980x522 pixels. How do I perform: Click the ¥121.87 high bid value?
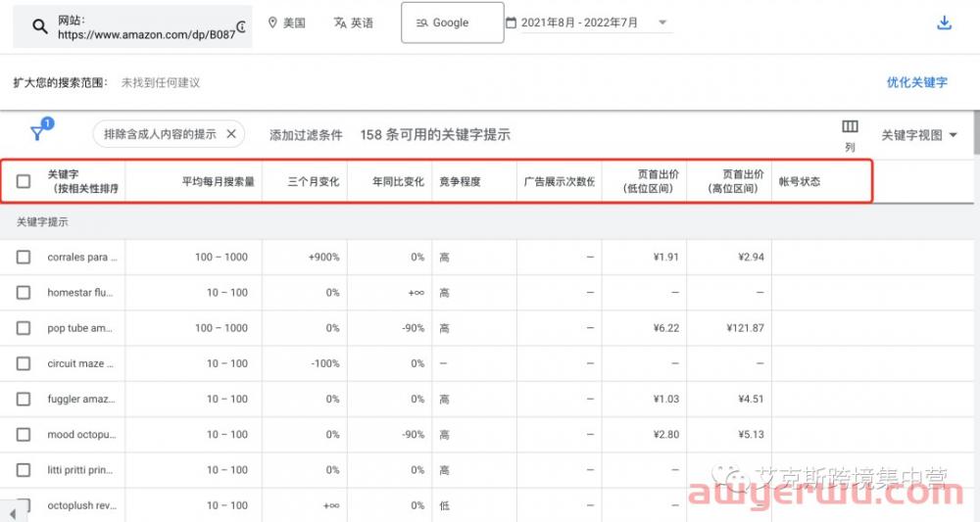click(x=745, y=328)
